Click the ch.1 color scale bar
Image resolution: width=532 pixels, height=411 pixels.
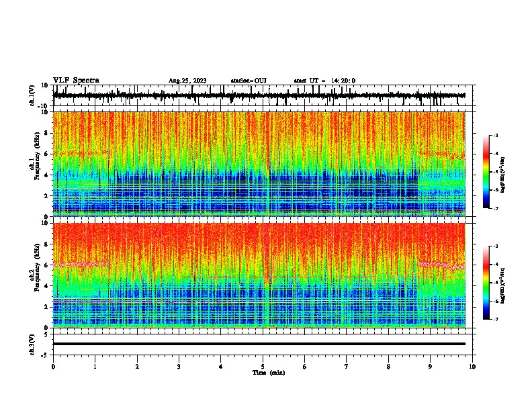(x=486, y=172)
